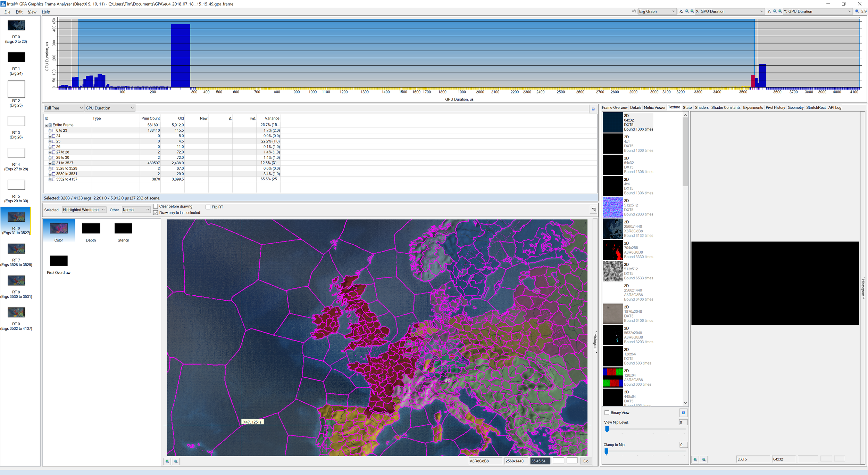Image resolution: width=868 pixels, height=475 pixels.
Task: Expand the 31 to 3527 tree node
Action: pos(50,163)
